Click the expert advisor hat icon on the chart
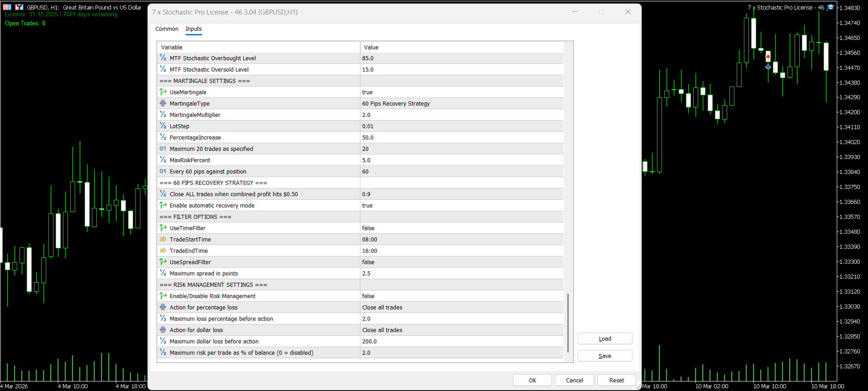 click(830, 7)
